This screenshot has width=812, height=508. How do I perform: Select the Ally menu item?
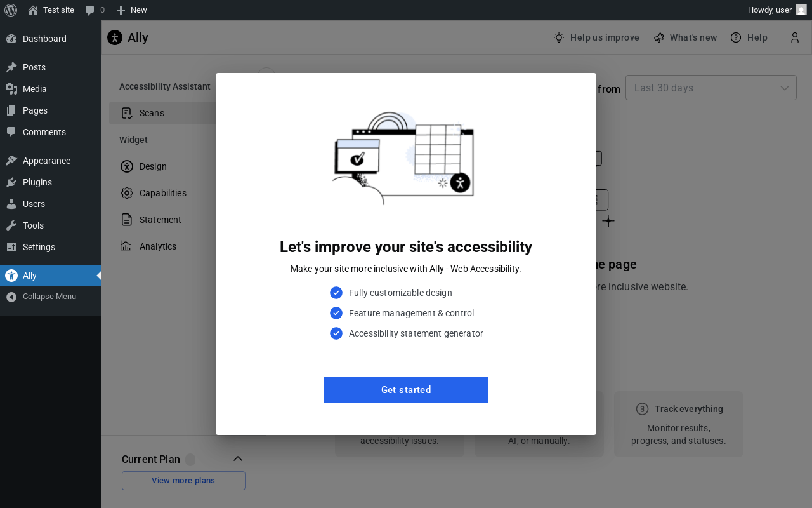pyautogui.click(x=51, y=276)
